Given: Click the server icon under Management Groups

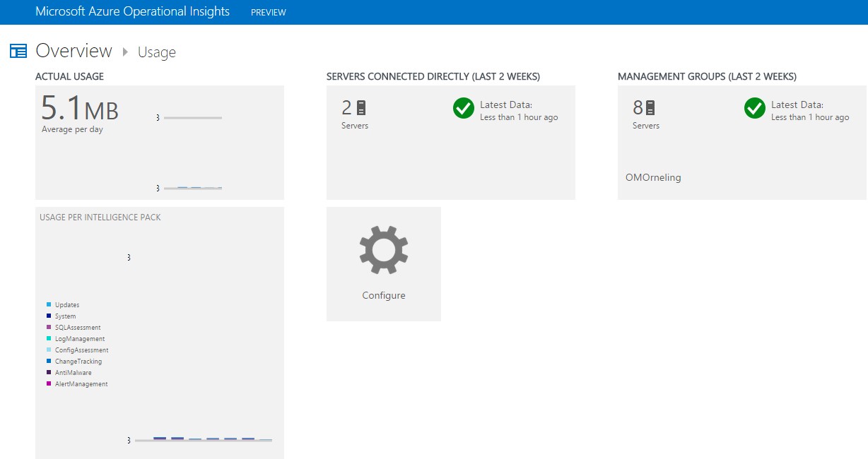Looking at the screenshot, I should (x=650, y=108).
